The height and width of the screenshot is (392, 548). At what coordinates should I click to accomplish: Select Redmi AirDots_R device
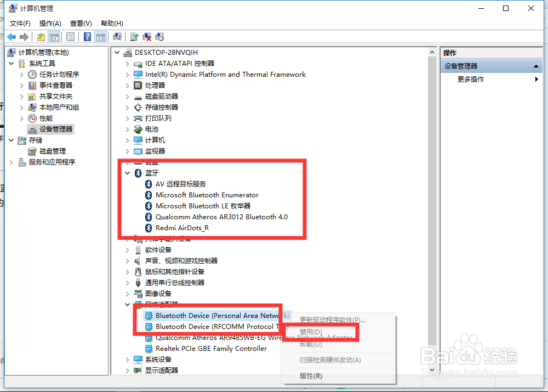[x=182, y=228]
